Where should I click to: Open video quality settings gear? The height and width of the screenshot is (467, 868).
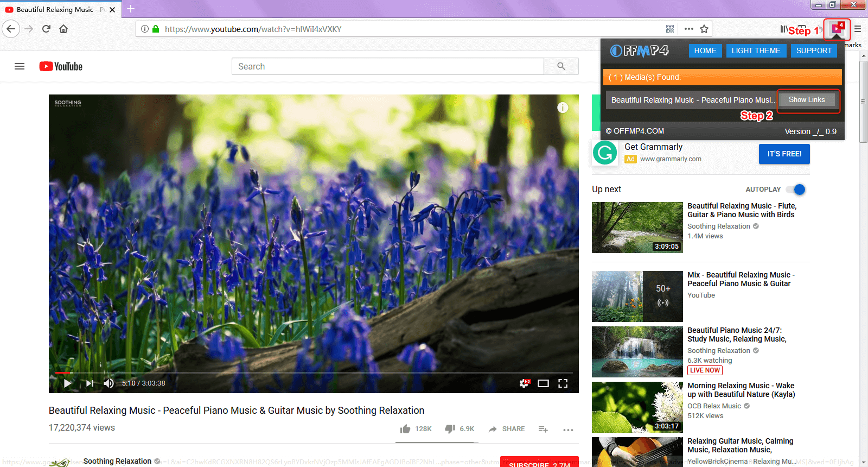(524, 383)
